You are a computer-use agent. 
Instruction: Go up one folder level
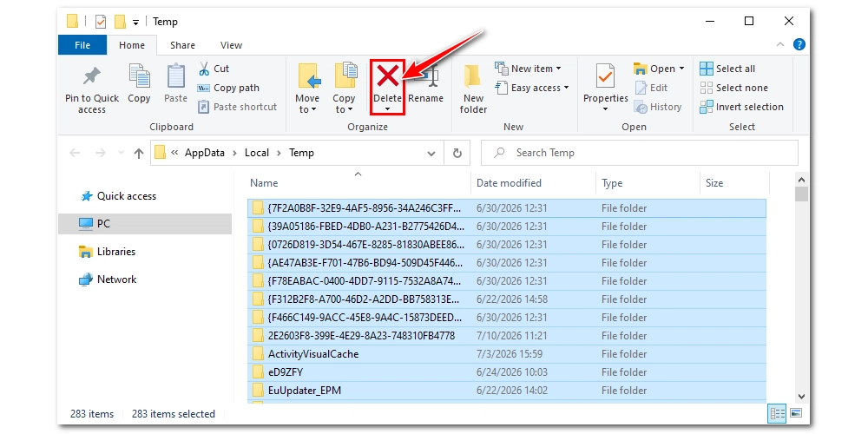(138, 154)
